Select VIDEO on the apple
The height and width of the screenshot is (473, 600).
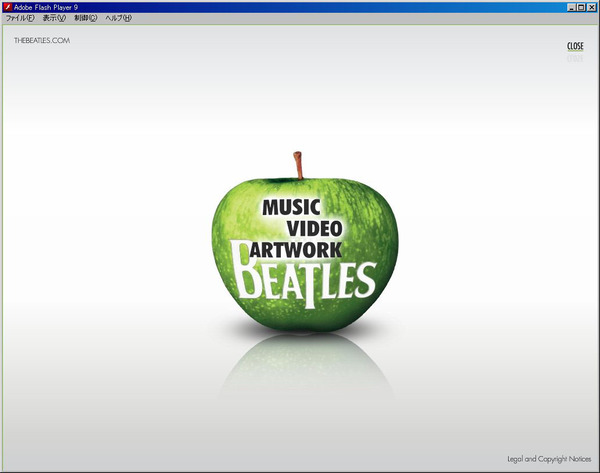315,229
